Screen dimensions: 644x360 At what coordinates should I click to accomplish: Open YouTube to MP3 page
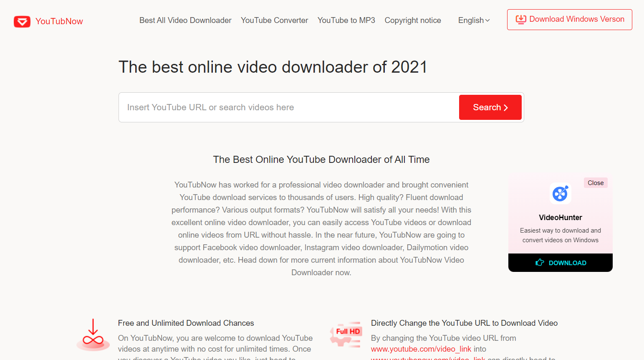click(346, 20)
